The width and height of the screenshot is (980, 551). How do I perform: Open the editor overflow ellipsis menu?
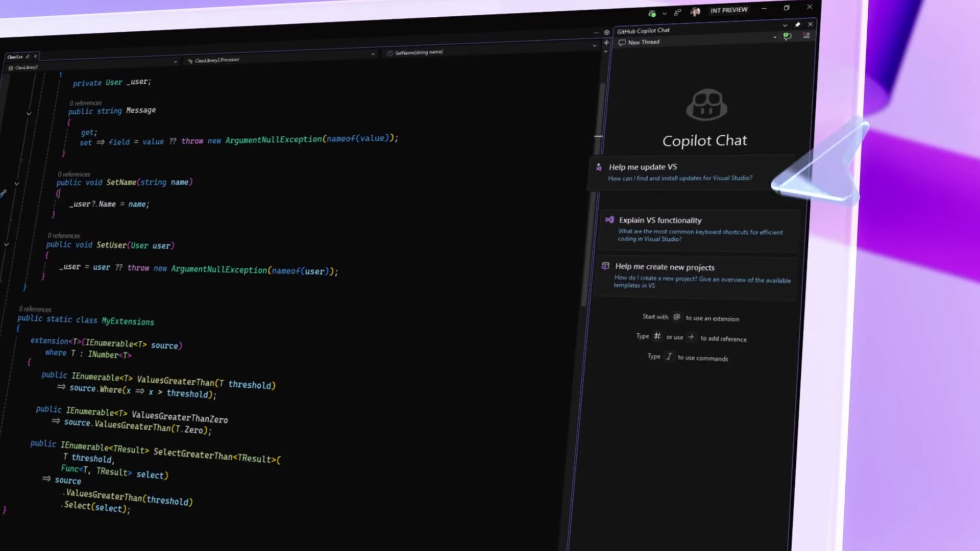pyautogui.click(x=596, y=33)
